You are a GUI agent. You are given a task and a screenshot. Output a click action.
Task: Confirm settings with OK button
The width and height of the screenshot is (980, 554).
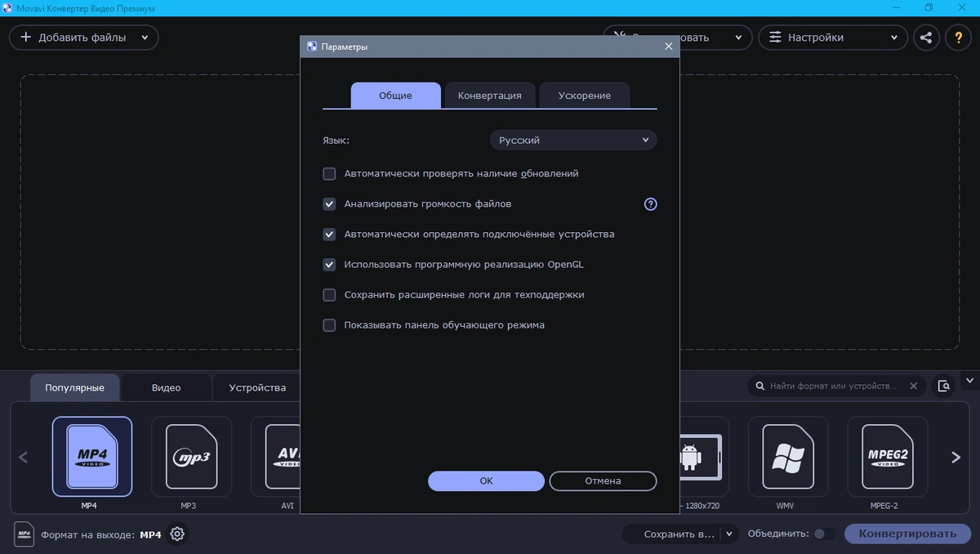[x=486, y=481]
